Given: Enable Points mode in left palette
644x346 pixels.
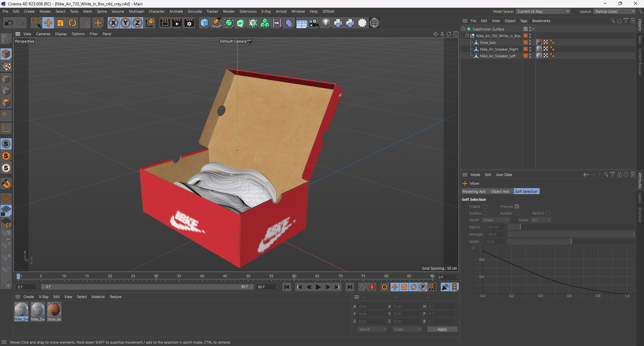Looking at the screenshot, I should [x=6, y=79].
